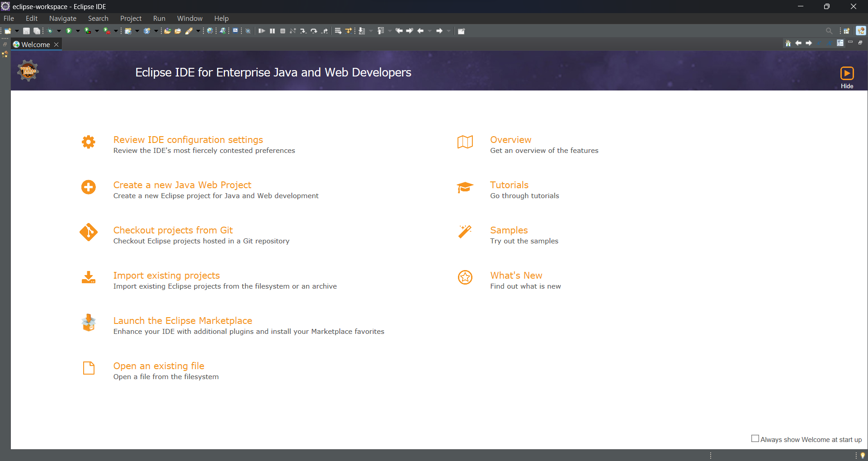Expand the Coverage dropdown arrow
The image size is (868, 461).
pyautogui.click(x=97, y=31)
